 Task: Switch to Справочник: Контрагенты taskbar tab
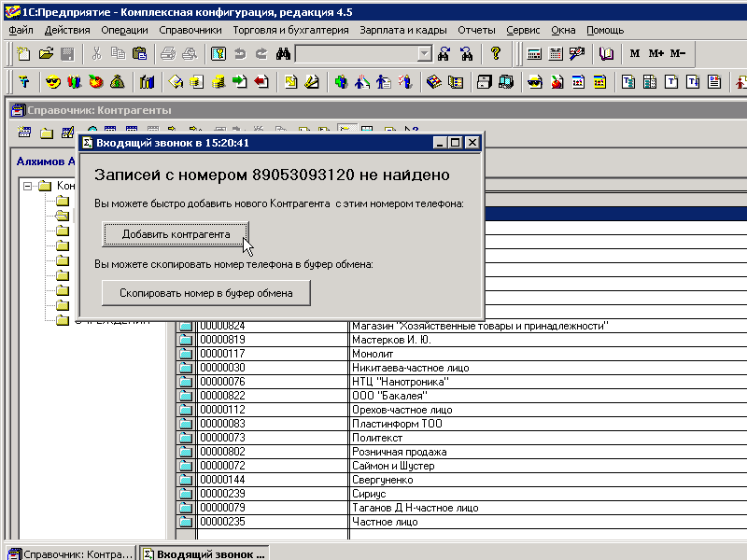[71, 553]
